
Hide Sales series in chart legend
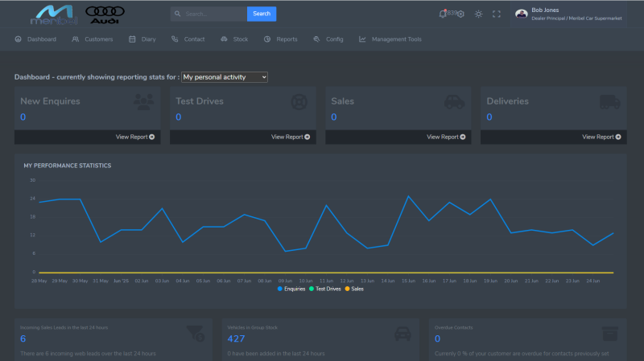pyautogui.click(x=354, y=288)
